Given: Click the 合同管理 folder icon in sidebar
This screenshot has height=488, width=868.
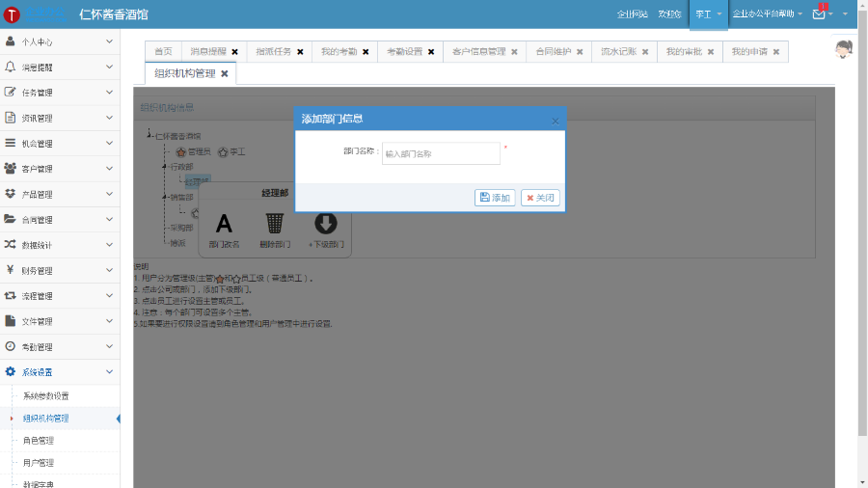Looking at the screenshot, I should [10, 220].
